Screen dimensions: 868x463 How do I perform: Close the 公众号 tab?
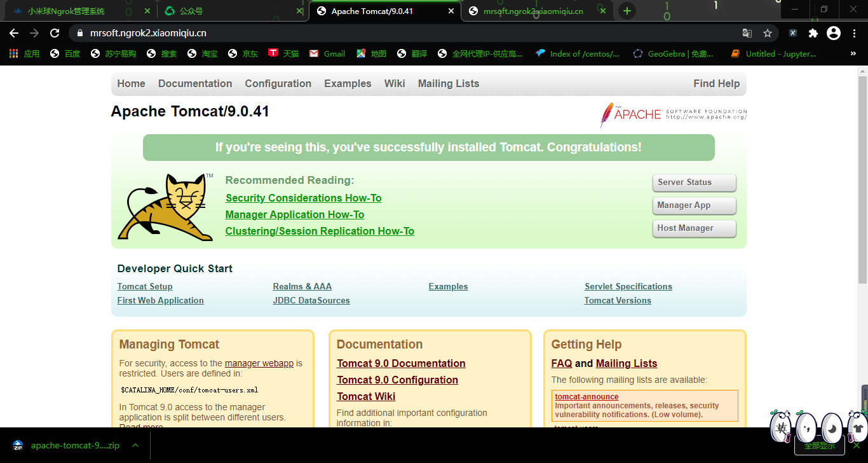tap(300, 11)
